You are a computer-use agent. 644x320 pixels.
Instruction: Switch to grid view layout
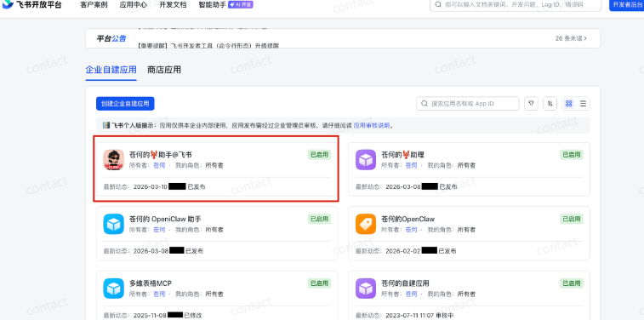(x=569, y=104)
